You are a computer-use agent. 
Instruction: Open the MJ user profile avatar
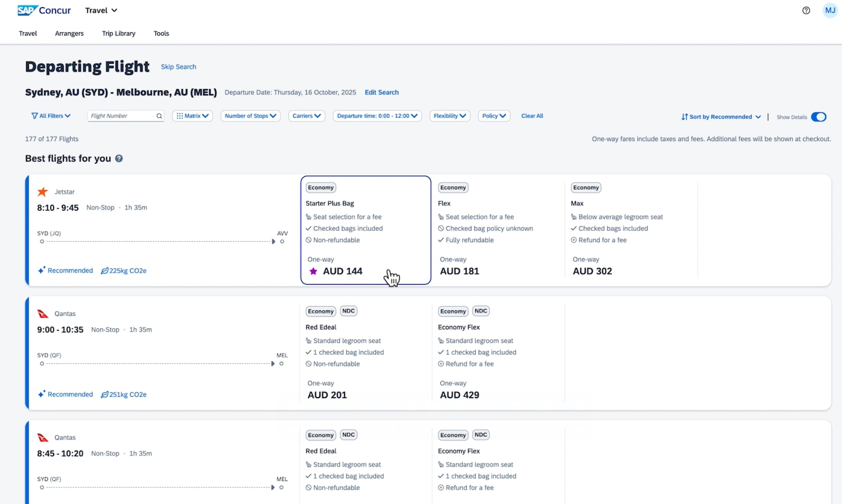[x=830, y=10]
